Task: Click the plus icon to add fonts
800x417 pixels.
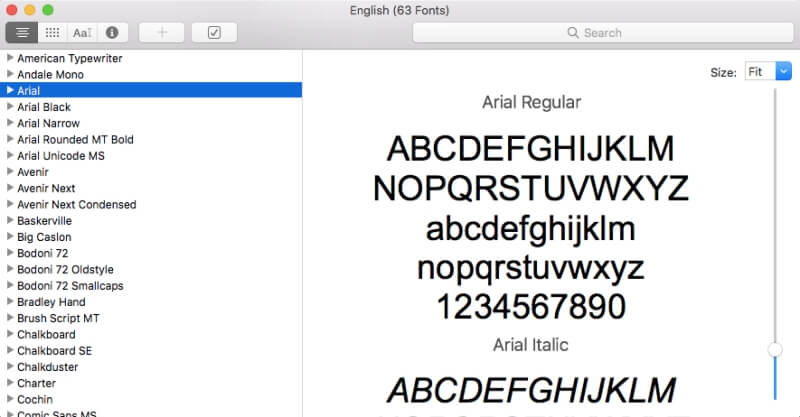Action: point(162,33)
